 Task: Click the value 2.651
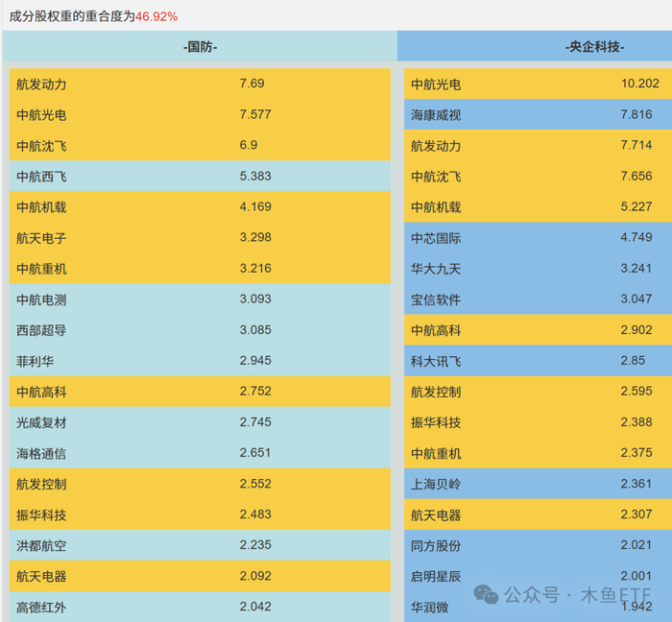[x=255, y=453]
